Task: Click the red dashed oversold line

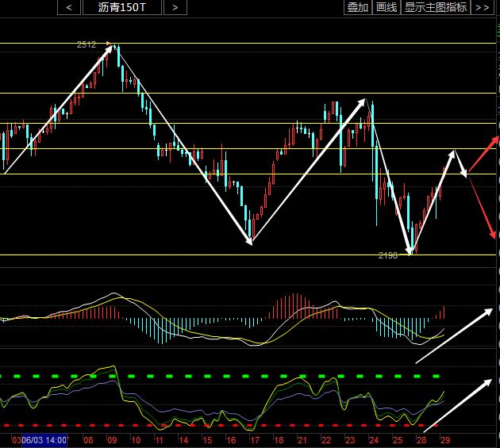Action: (238, 426)
